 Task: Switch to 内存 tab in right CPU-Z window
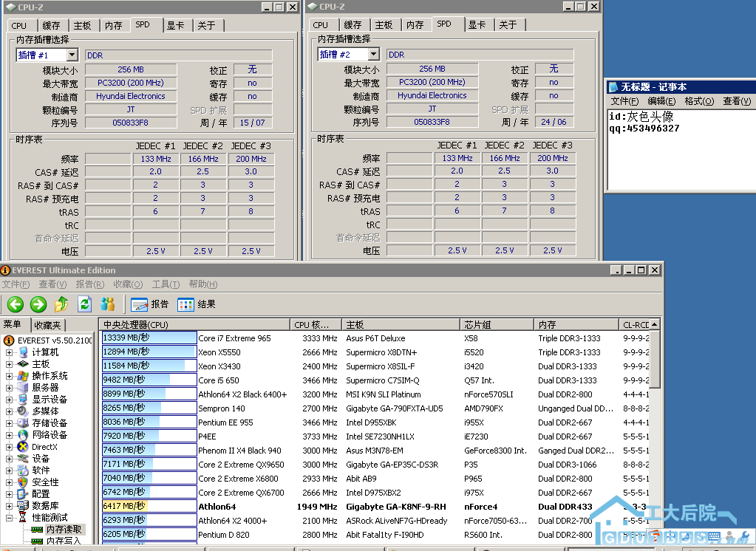pos(415,25)
